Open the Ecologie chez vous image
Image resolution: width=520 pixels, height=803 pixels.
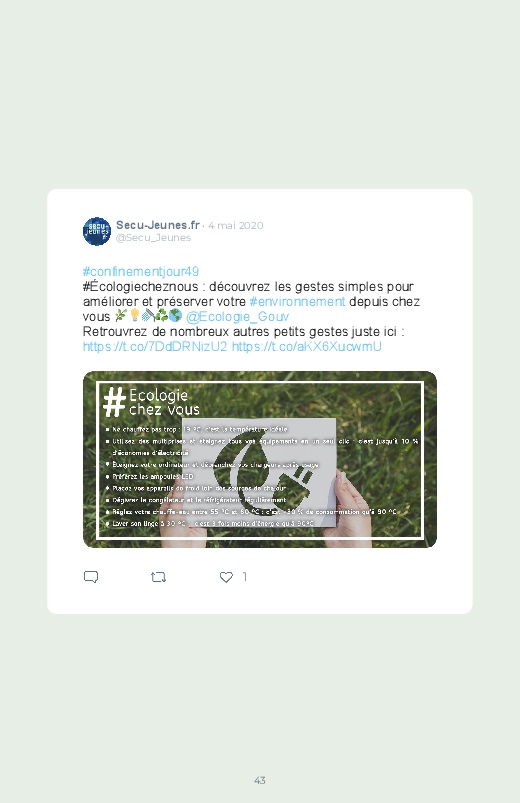[260, 459]
